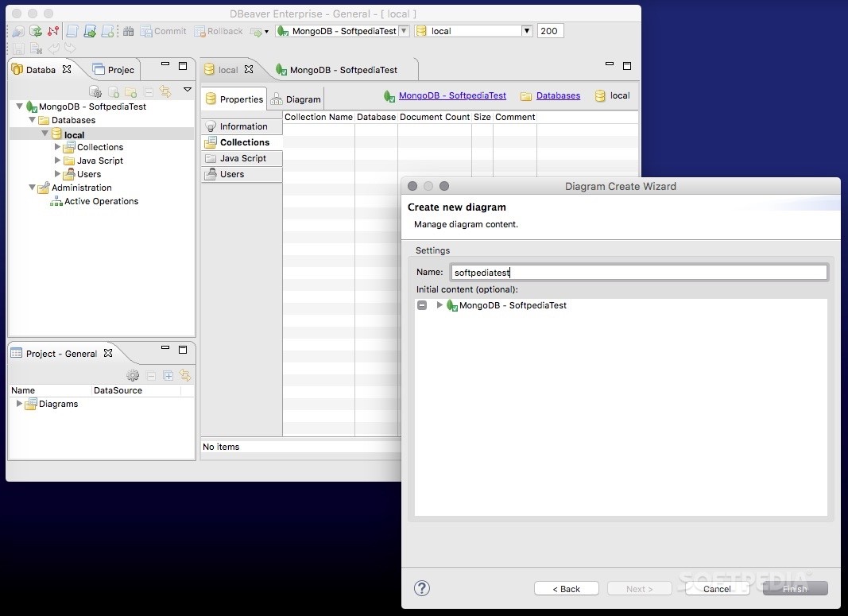
Task: Collapse the Databases tree node
Action: [x=32, y=120]
